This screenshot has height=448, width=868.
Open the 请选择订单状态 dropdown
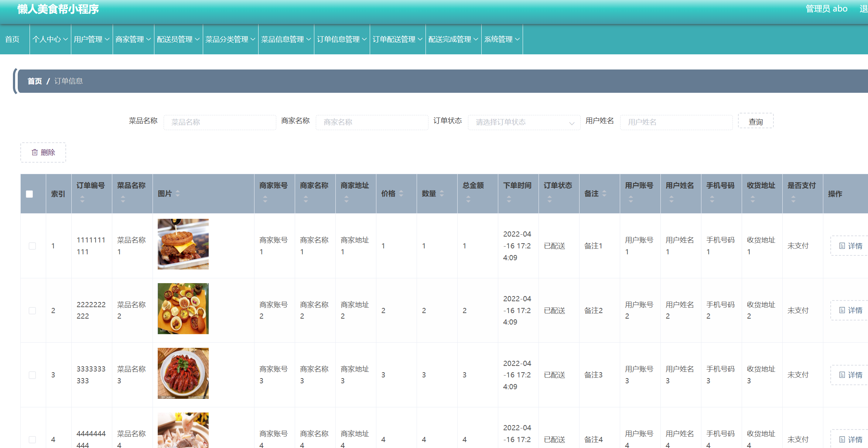524,122
